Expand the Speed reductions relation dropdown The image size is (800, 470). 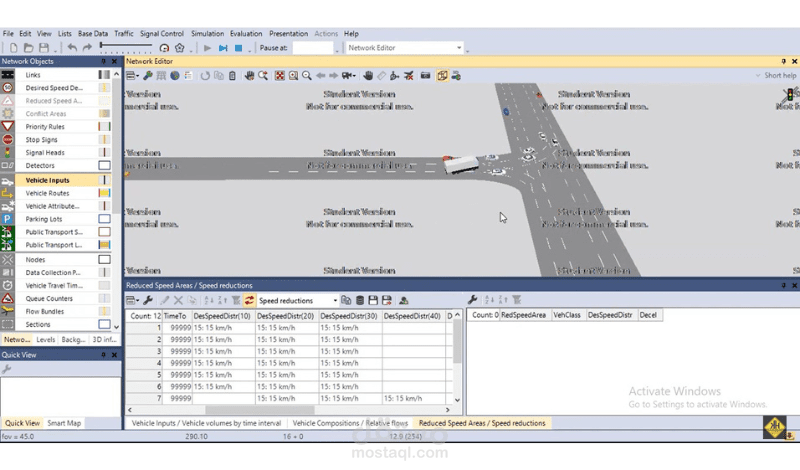[x=335, y=301]
